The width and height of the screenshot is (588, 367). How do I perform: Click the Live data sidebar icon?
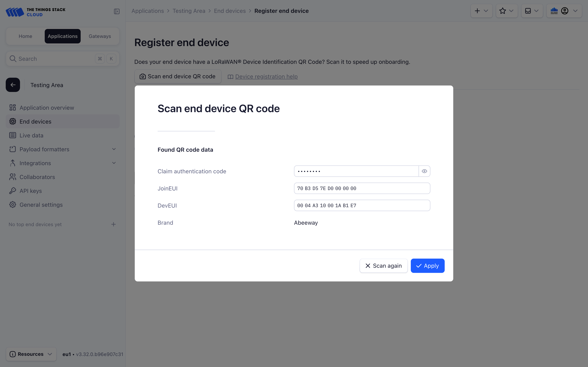click(x=13, y=135)
